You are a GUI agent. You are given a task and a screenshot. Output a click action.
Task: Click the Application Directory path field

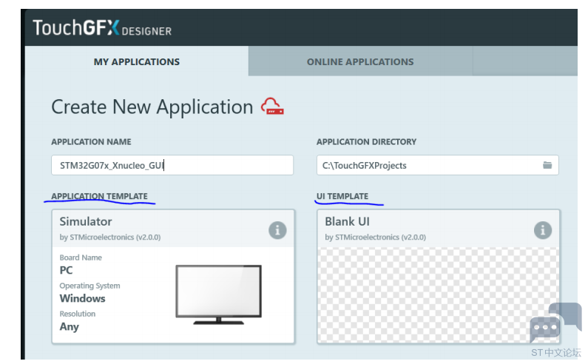pyautogui.click(x=438, y=165)
